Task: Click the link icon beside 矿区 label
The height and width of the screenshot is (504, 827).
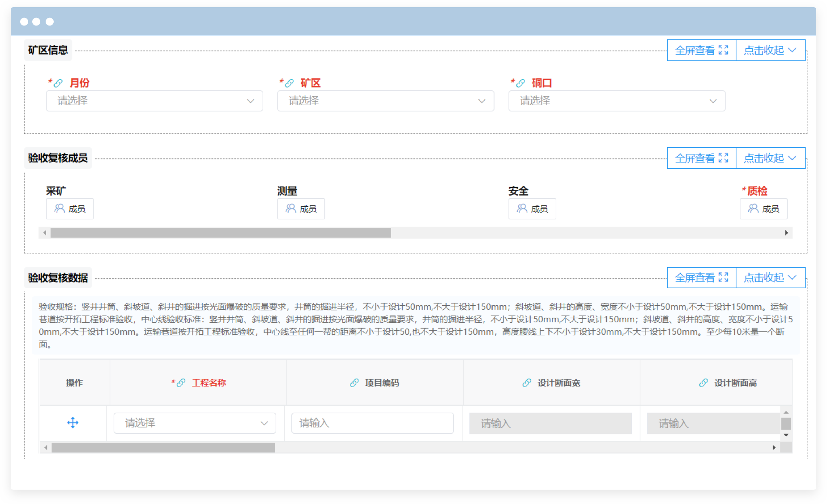Action: 290,83
